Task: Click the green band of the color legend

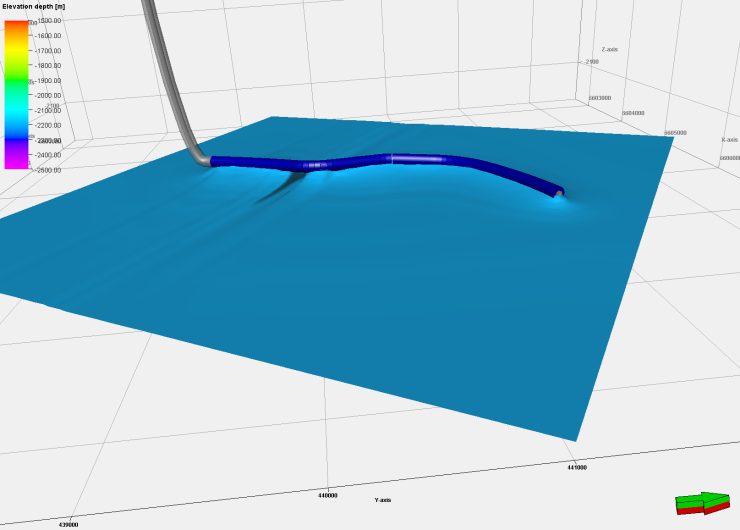Action: click(x=17, y=80)
